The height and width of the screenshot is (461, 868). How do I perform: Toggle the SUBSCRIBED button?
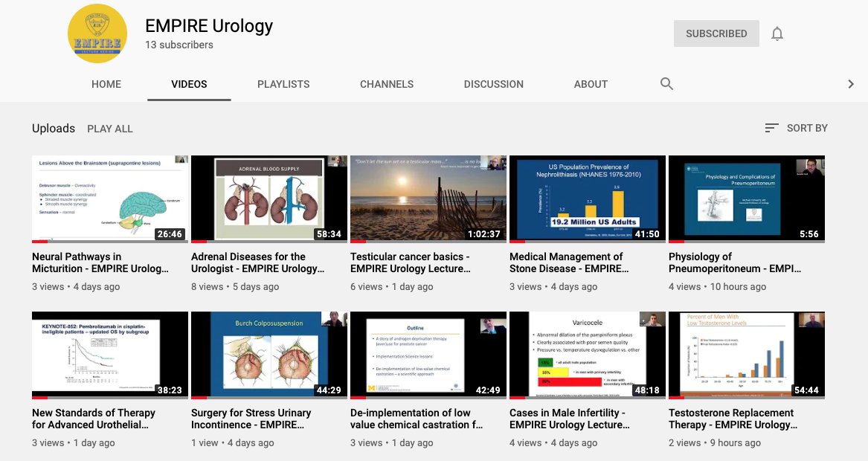coord(716,33)
